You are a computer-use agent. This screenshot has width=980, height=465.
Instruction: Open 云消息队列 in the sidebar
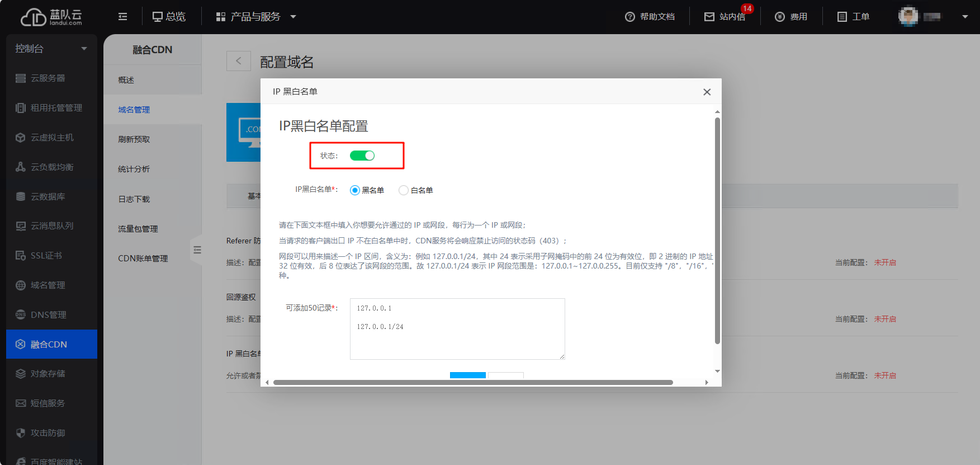[x=51, y=226]
